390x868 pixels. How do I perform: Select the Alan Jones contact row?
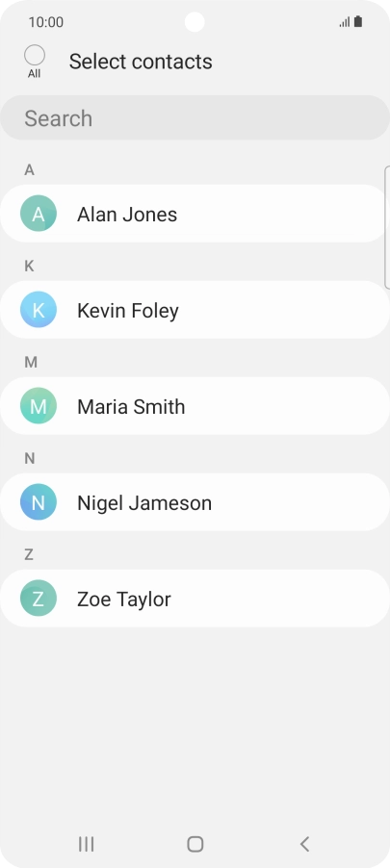(x=194, y=213)
